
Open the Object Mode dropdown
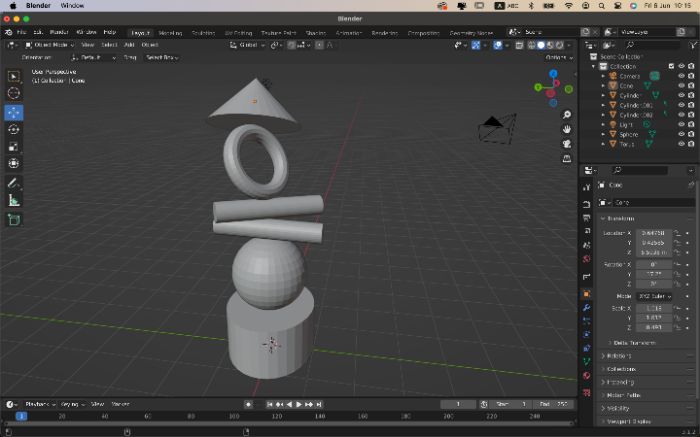click(50, 45)
